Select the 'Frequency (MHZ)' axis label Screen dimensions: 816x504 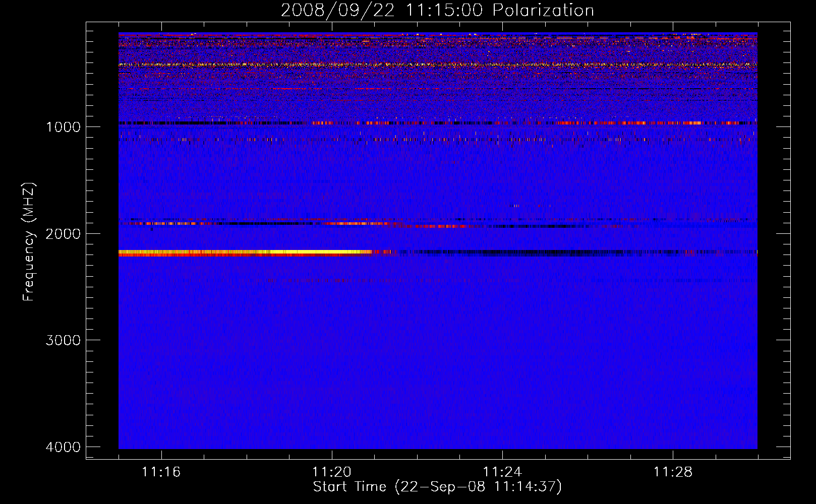[29, 242]
